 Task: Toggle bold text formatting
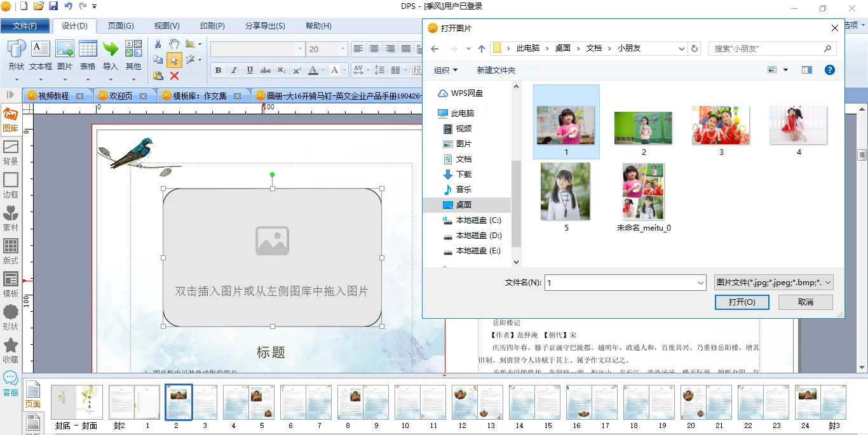[219, 70]
